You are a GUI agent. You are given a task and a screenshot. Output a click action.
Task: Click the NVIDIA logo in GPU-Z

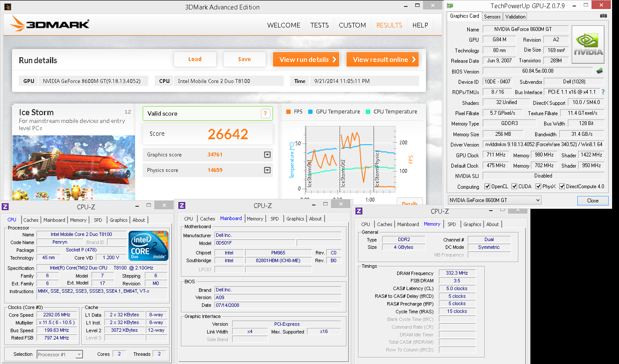pyautogui.click(x=588, y=45)
